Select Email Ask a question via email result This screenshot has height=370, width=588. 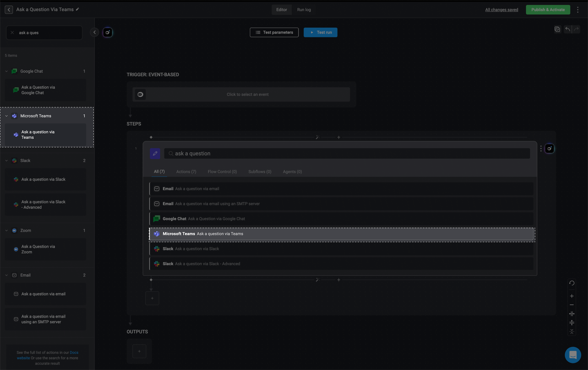(x=341, y=189)
